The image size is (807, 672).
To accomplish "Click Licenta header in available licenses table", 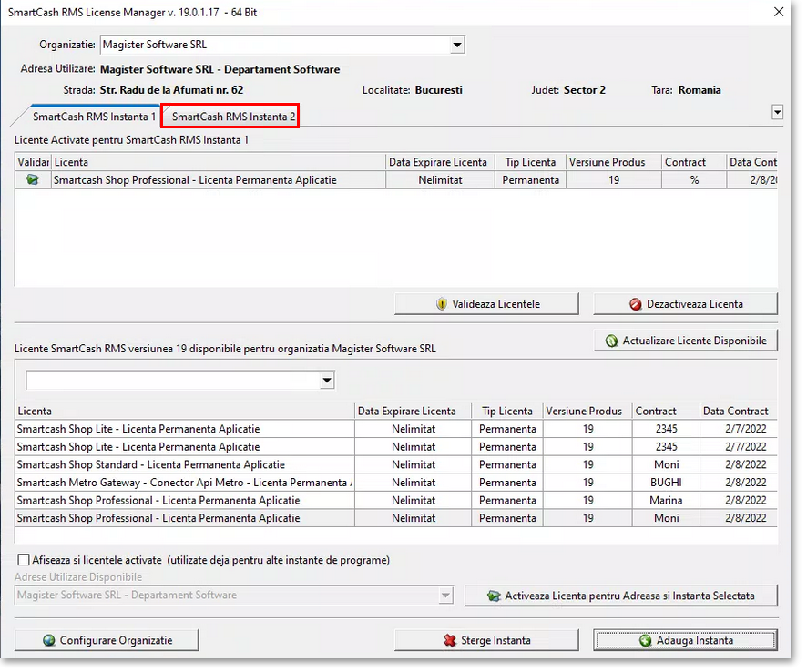I will (x=185, y=412).
